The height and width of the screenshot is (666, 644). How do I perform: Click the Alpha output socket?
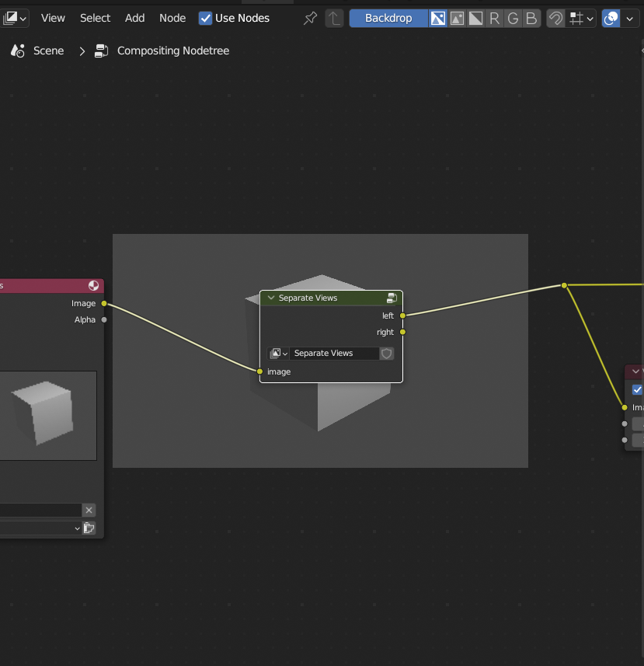104,320
